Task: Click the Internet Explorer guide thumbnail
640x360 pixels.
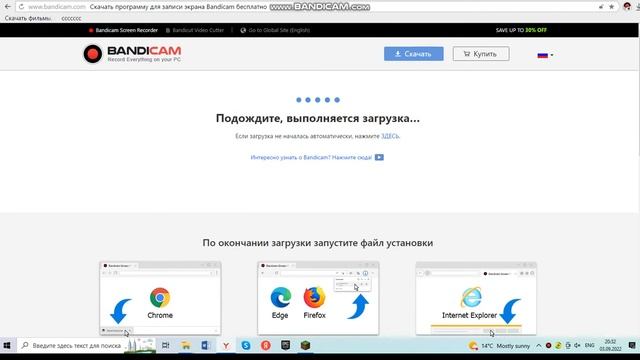Action: pyautogui.click(x=476, y=298)
